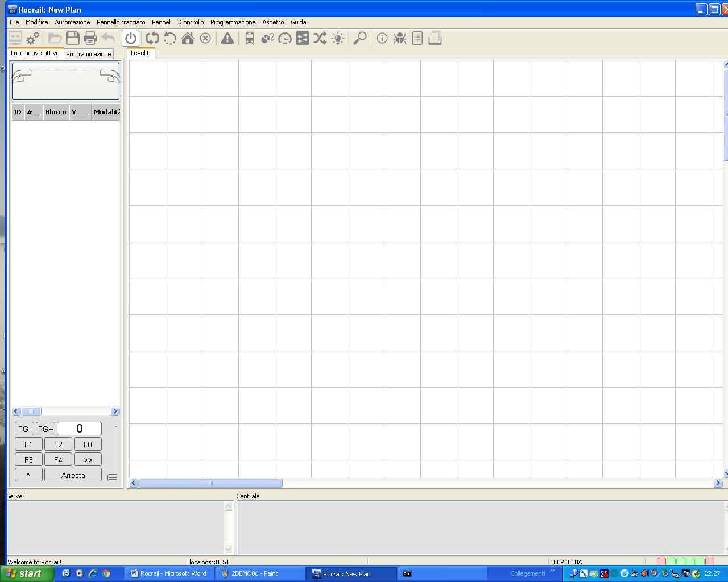
Task: Click the locomotive image preview box
Action: [66, 81]
